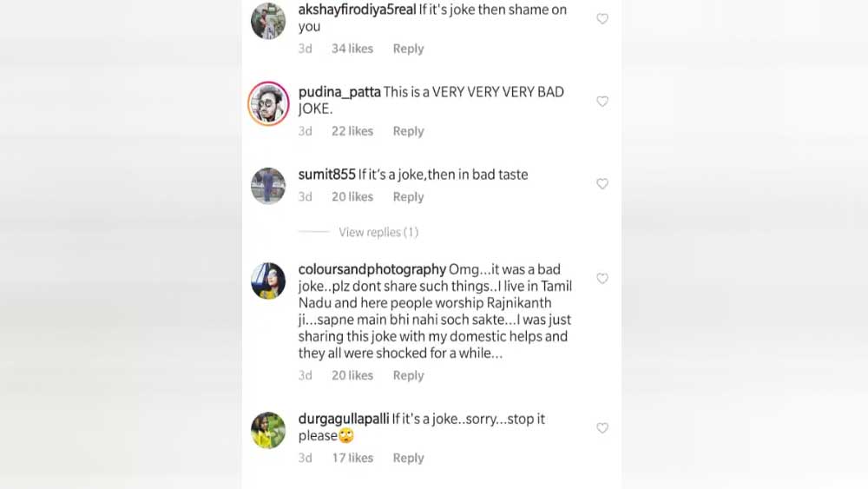Reply to sumit855's comment
The height and width of the screenshot is (489, 868).
408,197
